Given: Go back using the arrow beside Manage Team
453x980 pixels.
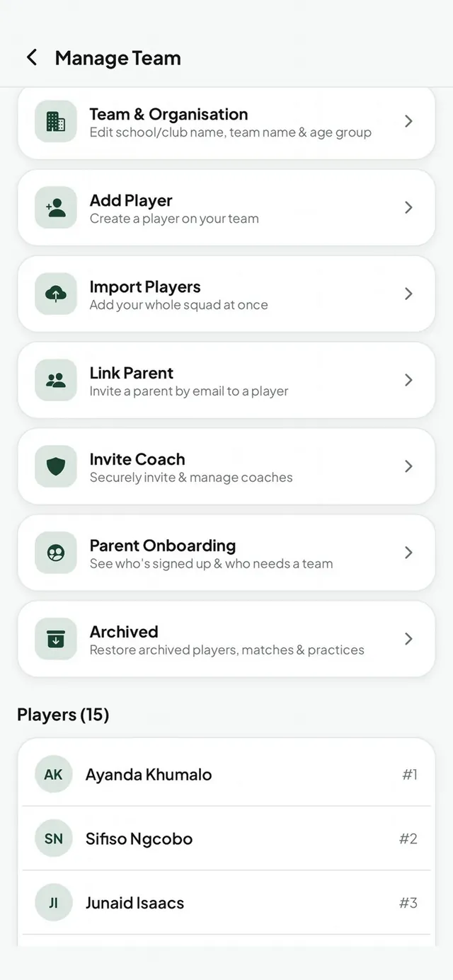Looking at the screenshot, I should 31,57.
